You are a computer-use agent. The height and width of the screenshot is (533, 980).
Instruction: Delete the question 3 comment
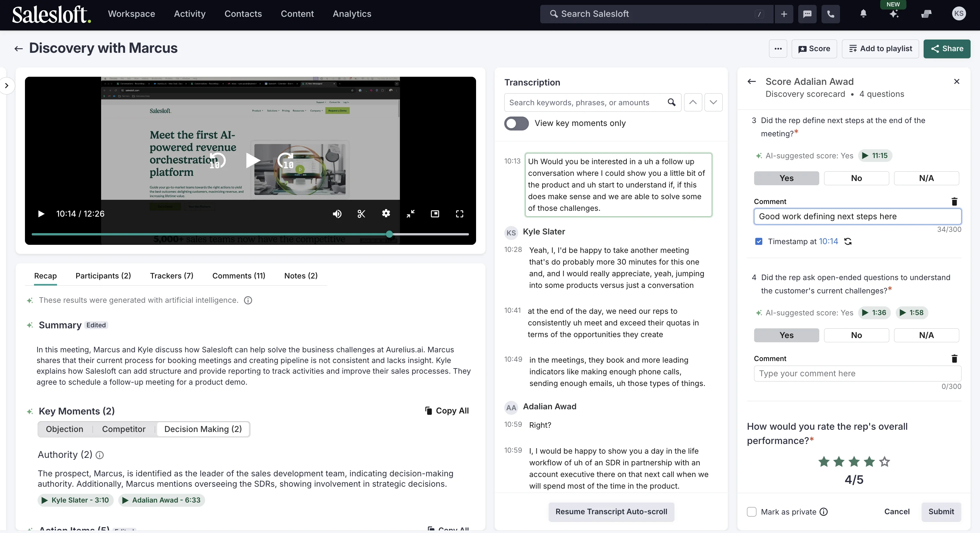click(x=954, y=201)
